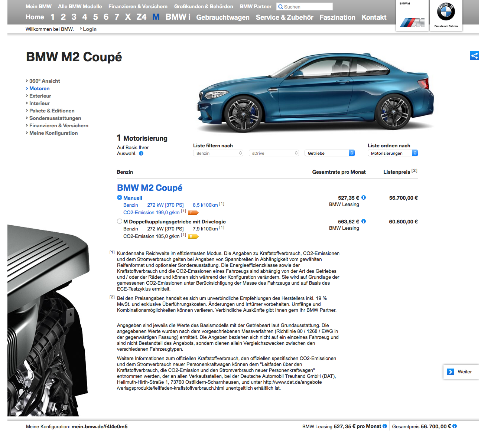Image resolution: width=504 pixels, height=432 pixels.
Task: Click the search magnifier icon
Action: tap(280, 7)
